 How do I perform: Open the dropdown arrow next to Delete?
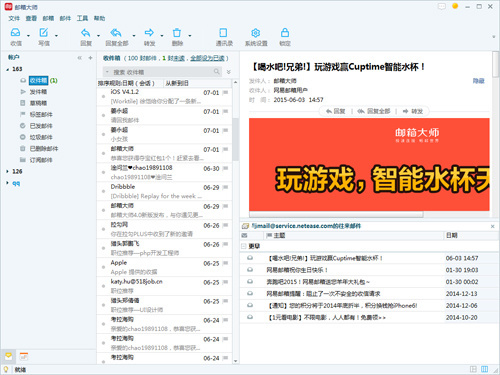pyautogui.click(x=190, y=35)
